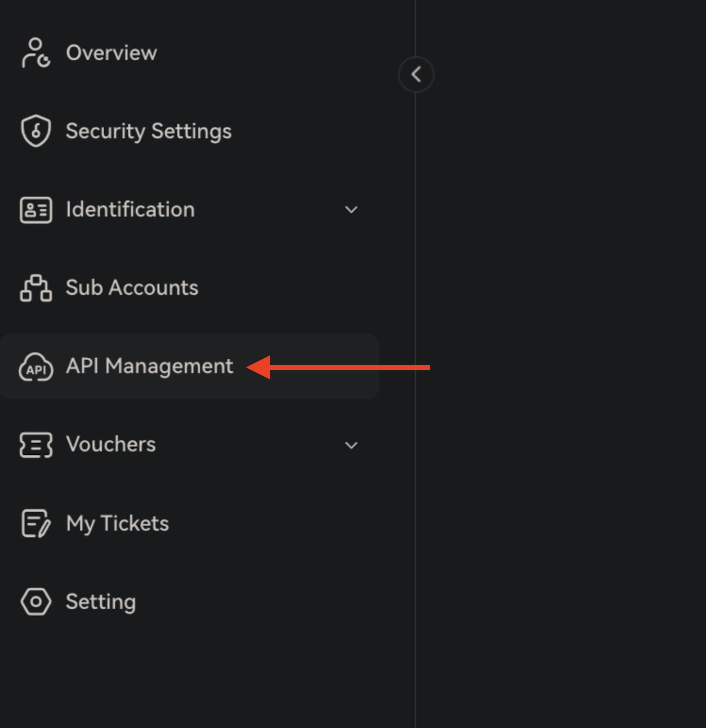Select API Management in the sidebar
The width and height of the screenshot is (706, 728).
point(149,366)
